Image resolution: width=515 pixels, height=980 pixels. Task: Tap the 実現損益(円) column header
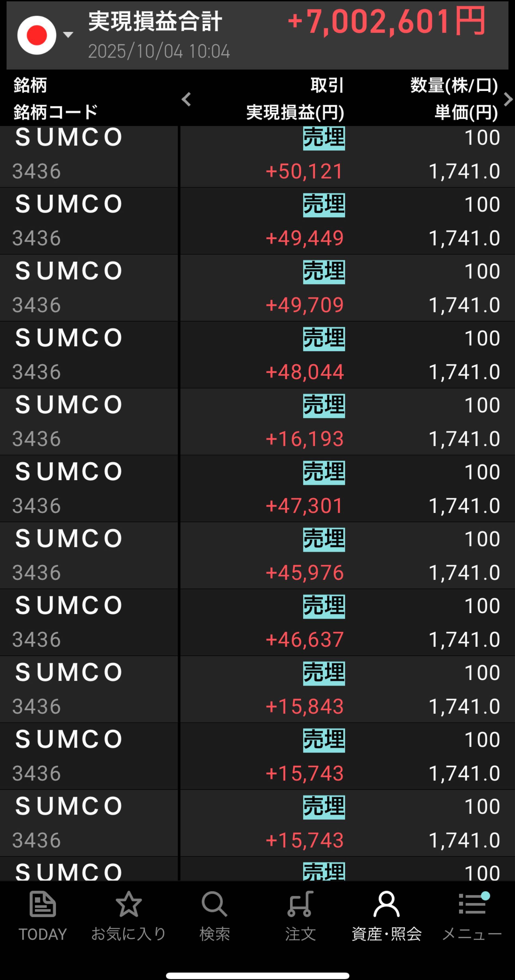295,112
